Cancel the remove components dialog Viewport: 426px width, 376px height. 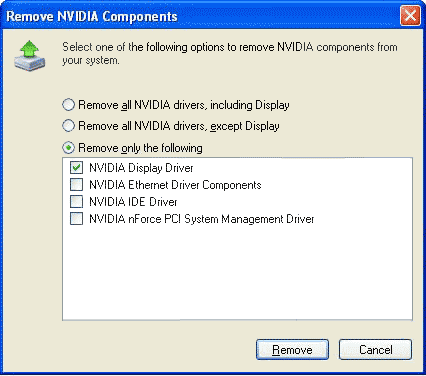pos(375,350)
